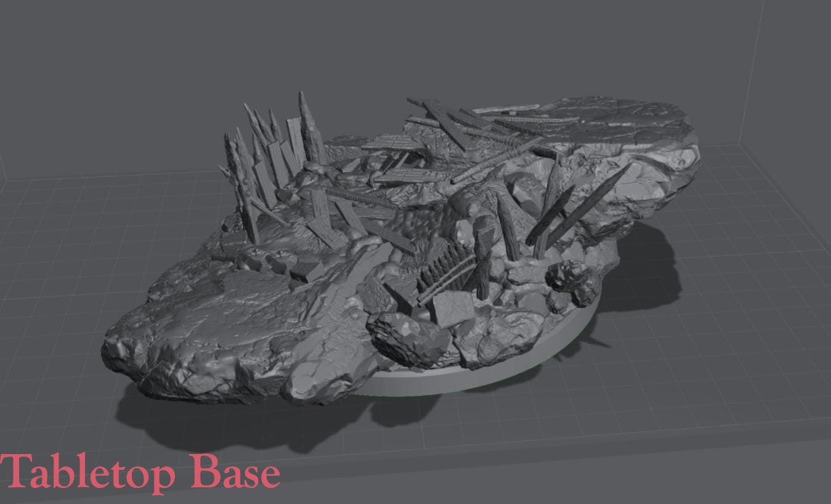Click the build plate's far left corner

(6, 181)
